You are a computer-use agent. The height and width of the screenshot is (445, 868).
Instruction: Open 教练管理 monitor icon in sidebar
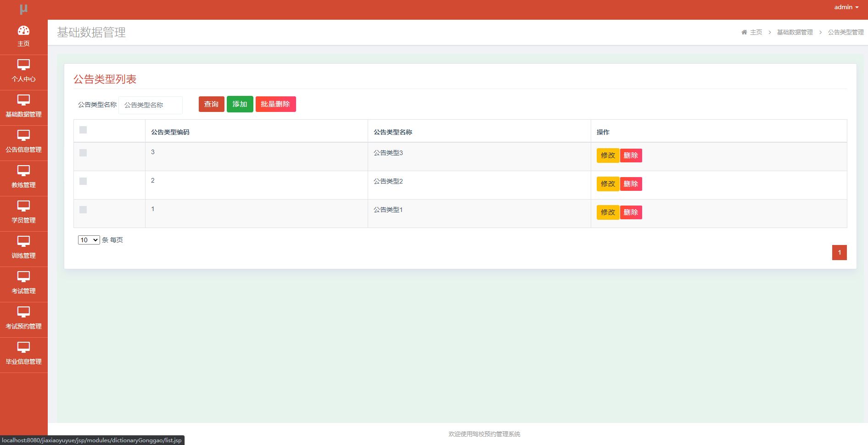(x=23, y=171)
